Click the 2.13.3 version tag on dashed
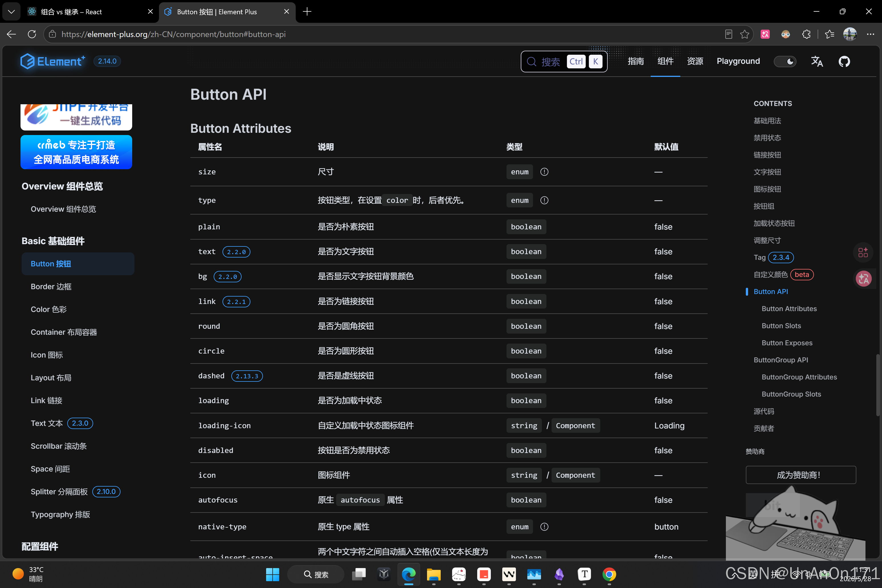Viewport: 882px width, 588px height. (x=247, y=376)
